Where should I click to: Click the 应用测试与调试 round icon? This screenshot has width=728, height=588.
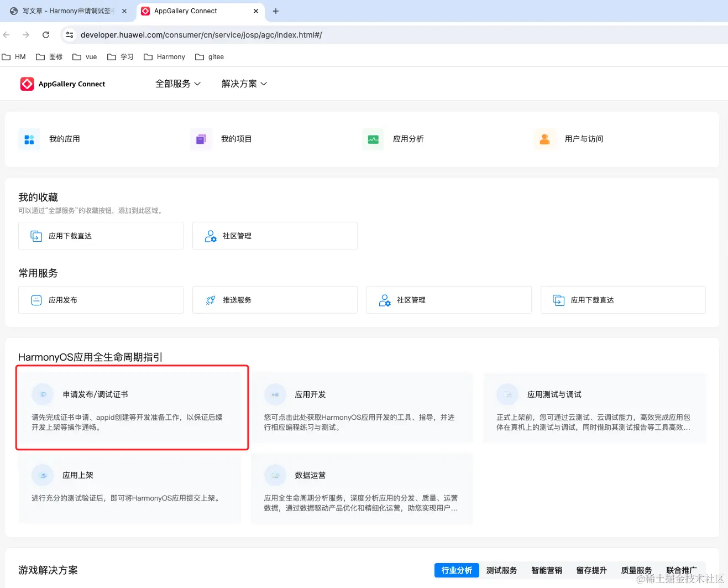507,394
